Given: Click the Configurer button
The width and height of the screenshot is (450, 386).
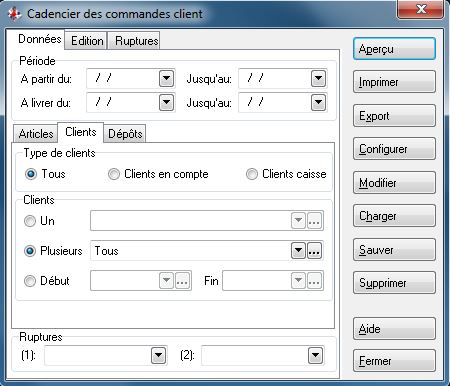Looking at the screenshot, I should [394, 149].
